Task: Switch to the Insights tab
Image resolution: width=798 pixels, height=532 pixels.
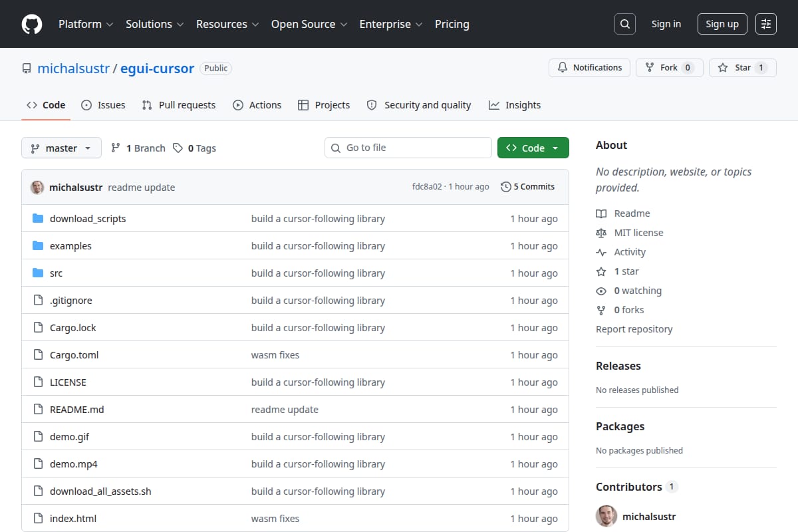Action: [x=515, y=105]
